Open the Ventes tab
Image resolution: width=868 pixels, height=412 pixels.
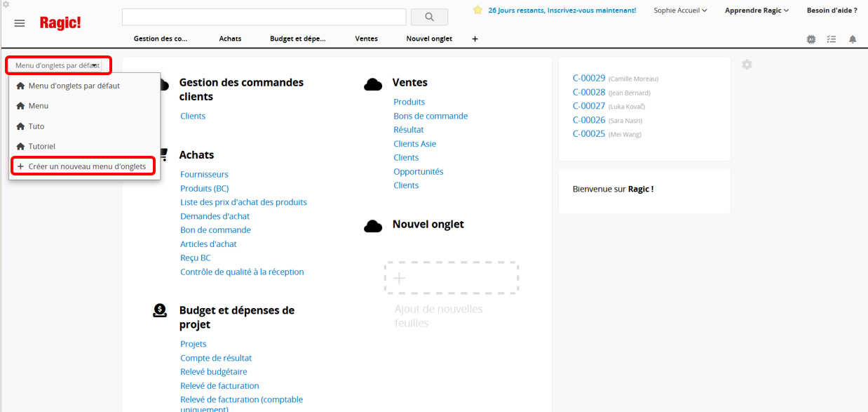(366, 39)
